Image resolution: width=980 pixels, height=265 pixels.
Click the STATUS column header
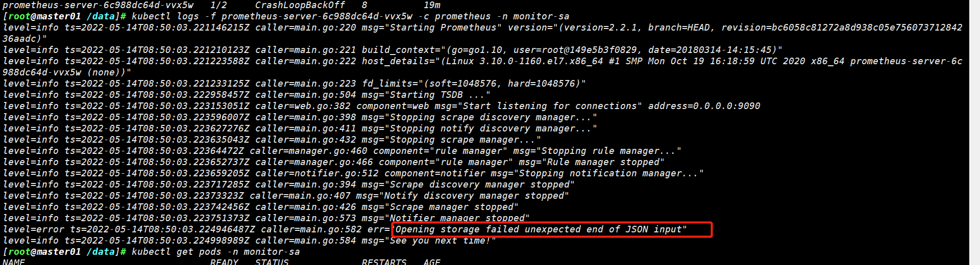tap(272, 262)
